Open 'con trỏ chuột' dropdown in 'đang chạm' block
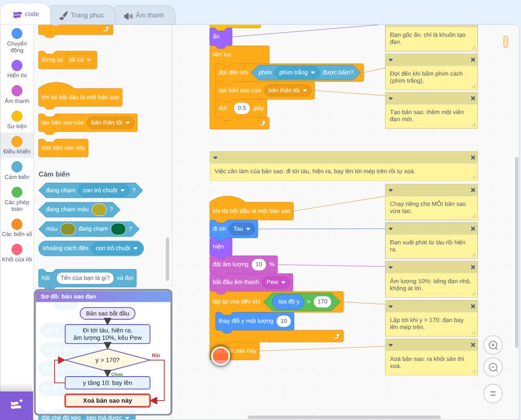Image resolution: width=521 pixels, height=420 pixels. (x=104, y=190)
